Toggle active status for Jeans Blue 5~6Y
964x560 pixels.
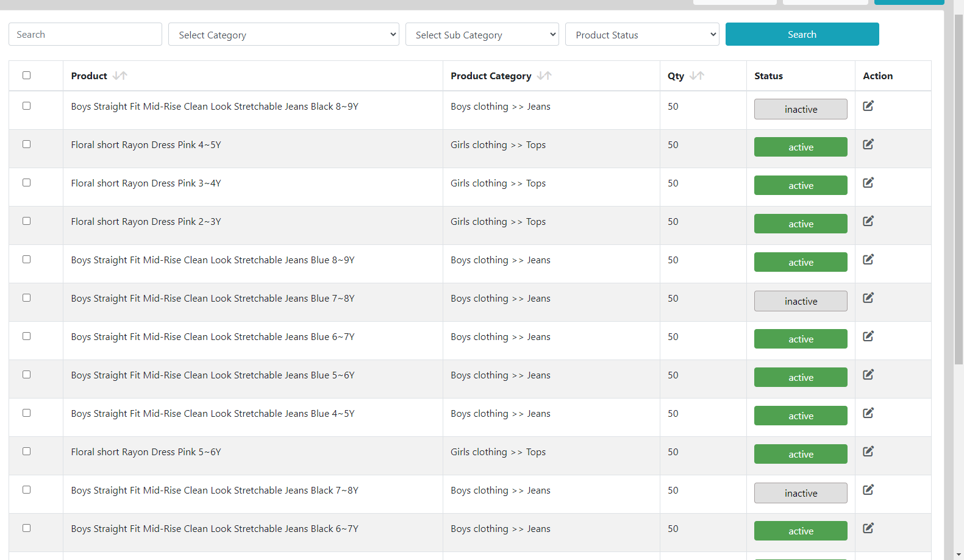click(801, 377)
